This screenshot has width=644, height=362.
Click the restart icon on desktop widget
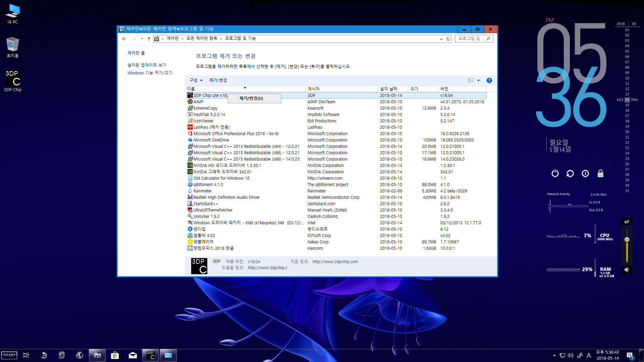click(570, 173)
